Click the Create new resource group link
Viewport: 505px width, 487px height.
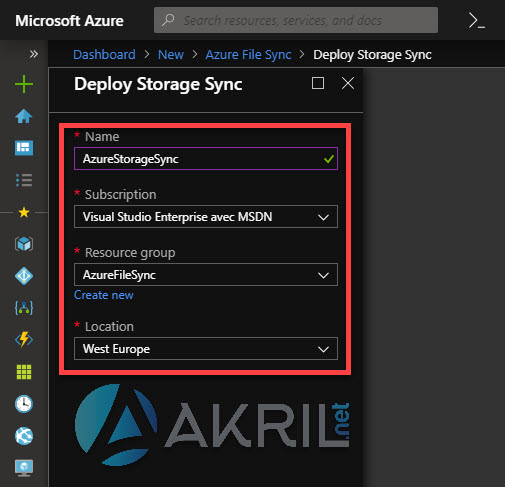tap(104, 295)
